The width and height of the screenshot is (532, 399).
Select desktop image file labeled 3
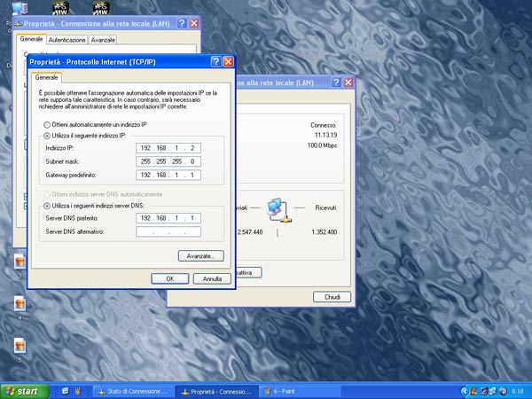(x=20, y=262)
